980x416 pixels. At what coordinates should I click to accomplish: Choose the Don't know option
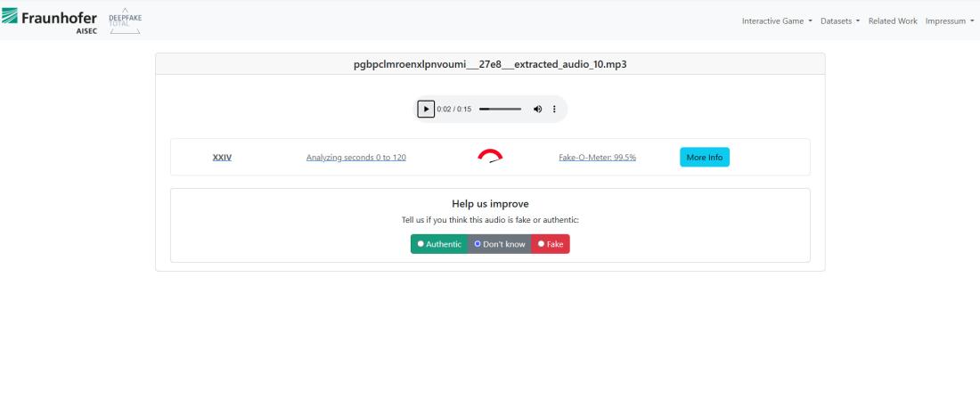click(x=499, y=244)
